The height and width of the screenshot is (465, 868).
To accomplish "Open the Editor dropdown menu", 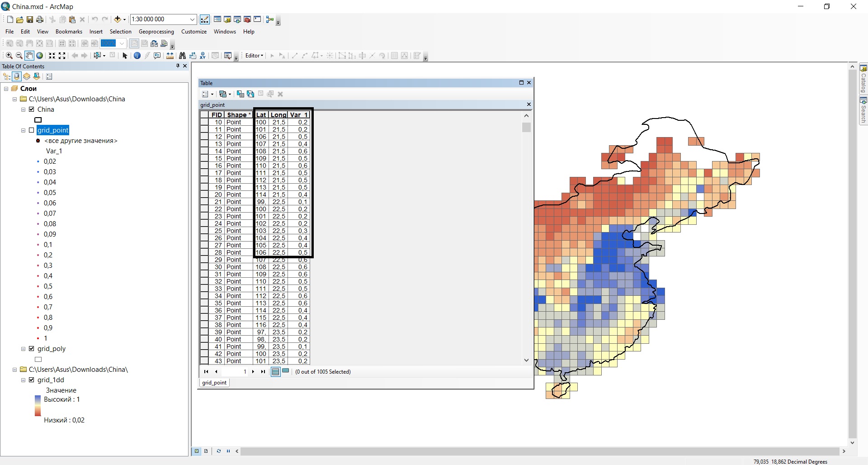I will tap(254, 56).
